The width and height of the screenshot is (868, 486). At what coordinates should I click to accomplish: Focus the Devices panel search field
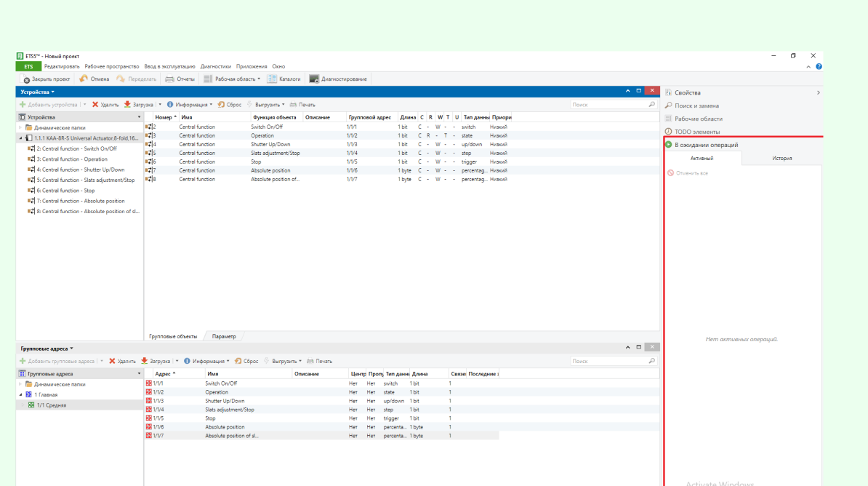point(609,105)
